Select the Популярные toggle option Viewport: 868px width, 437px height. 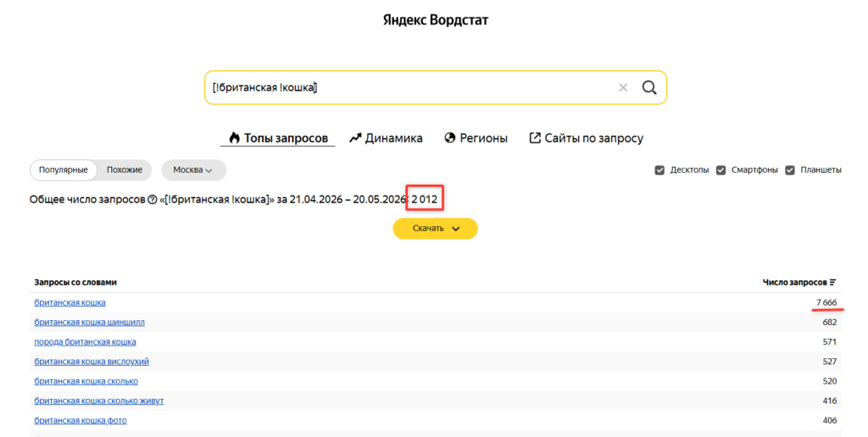[x=63, y=170]
